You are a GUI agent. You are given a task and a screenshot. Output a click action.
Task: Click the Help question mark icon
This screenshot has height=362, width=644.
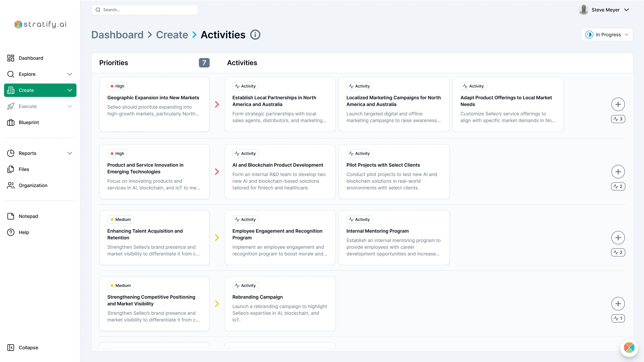tap(11, 232)
